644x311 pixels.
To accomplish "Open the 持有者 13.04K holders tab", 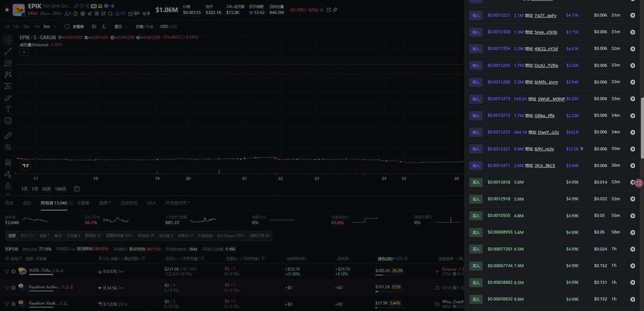I will 54,203.
